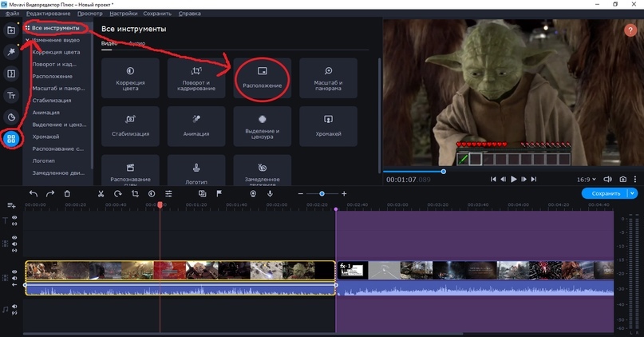Record audio with microphone icon
Screen dimensions: 644x337
tap(270, 193)
